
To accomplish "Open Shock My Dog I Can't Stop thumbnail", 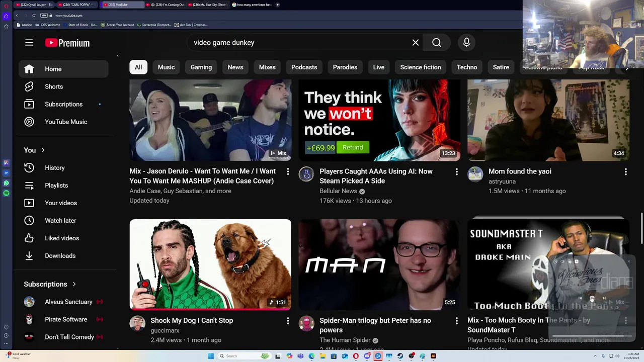I will [x=210, y=264].
